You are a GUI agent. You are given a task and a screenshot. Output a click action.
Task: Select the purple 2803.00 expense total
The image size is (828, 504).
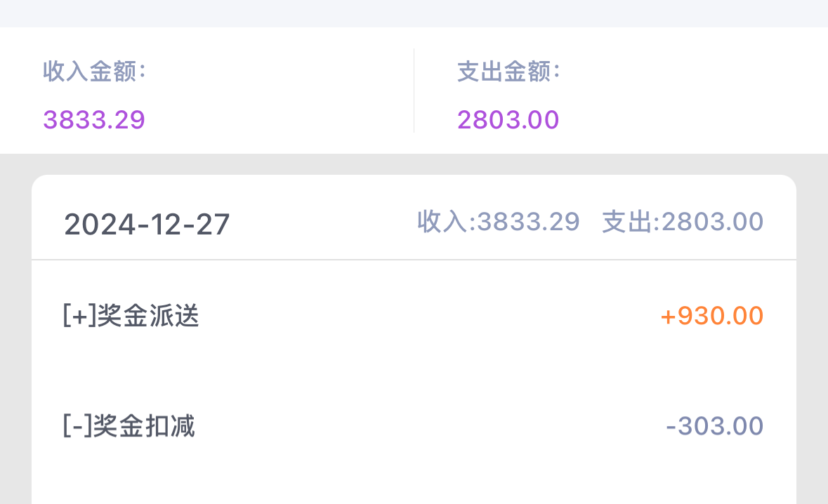click(508, 119)
